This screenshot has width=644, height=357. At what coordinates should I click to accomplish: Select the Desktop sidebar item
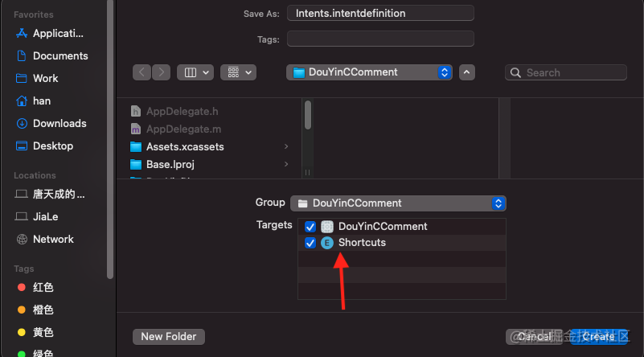44,146
